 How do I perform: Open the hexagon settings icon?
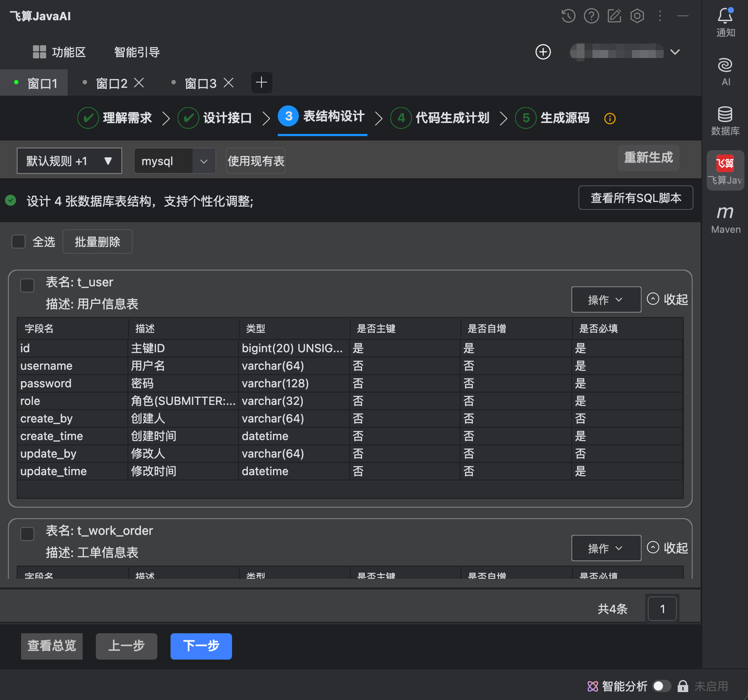click(637, 16)
